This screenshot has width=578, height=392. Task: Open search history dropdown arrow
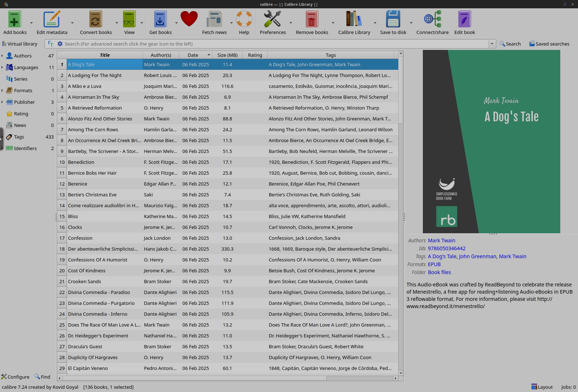pyautogui.click(x=492, y=44)
